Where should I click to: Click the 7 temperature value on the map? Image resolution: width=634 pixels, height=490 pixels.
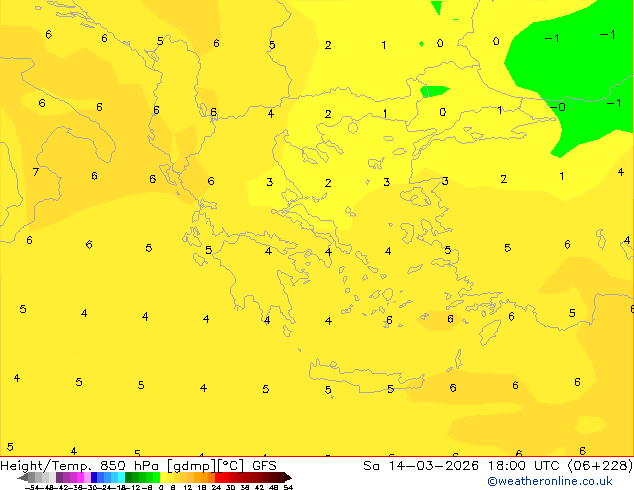pos(36,172)
